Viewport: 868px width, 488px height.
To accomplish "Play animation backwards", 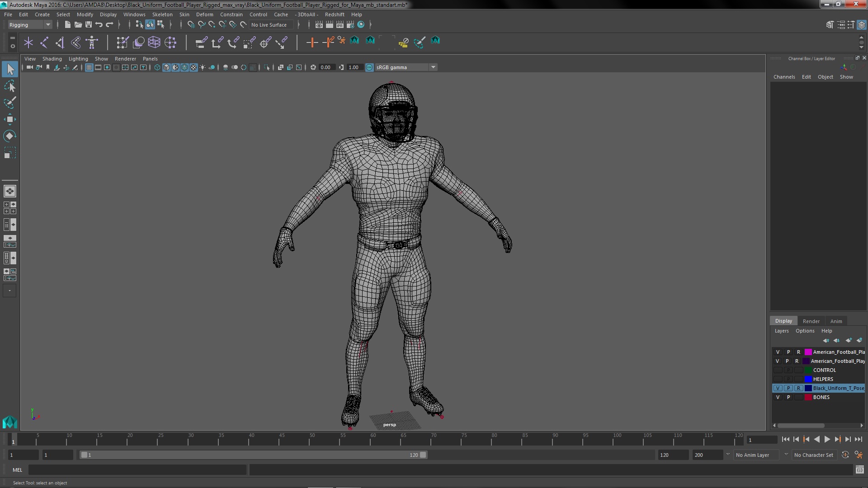I will (816, 439).
